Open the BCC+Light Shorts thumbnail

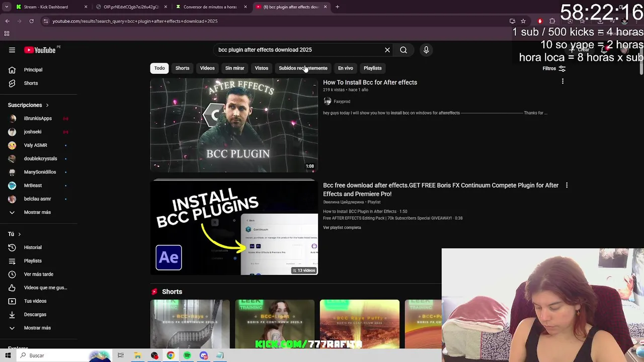tap(275, 324)
